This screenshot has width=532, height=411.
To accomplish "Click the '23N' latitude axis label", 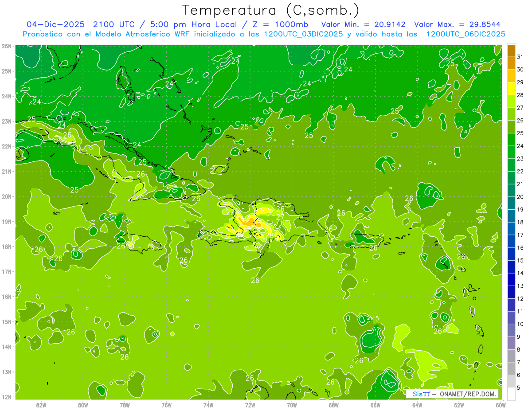I will point(6,121).
